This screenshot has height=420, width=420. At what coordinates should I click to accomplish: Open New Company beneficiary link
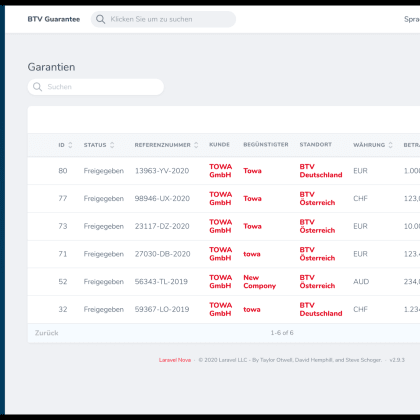click(259, 282)
